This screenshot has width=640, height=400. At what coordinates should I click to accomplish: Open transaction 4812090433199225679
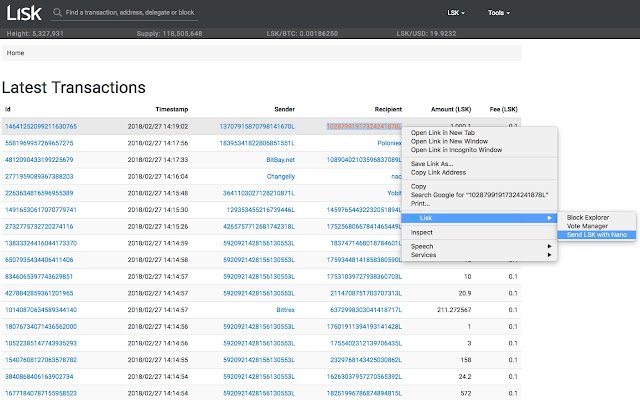click(x=39, y=160)
